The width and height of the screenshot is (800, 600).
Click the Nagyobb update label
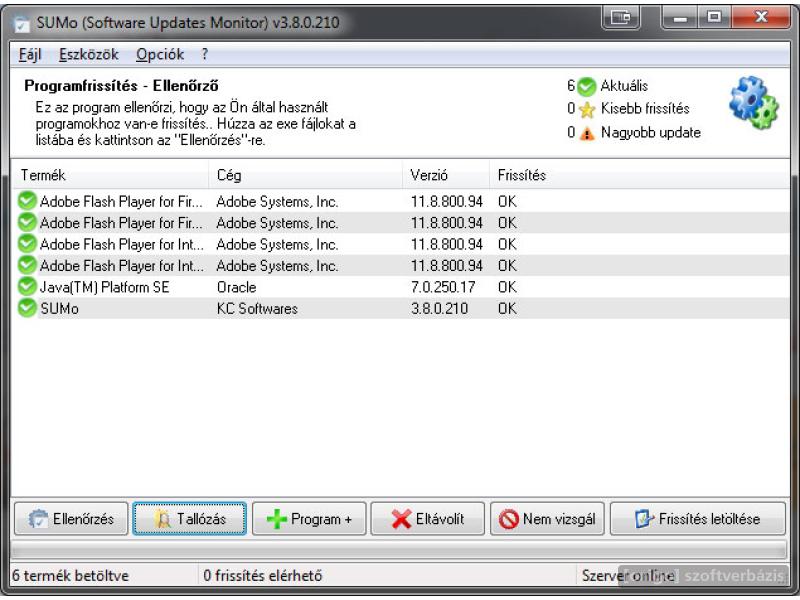click(651, 133)
